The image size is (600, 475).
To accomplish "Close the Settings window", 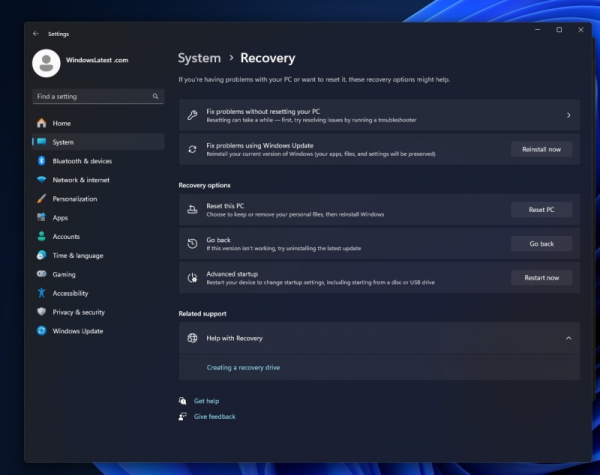I will tap(581, 30).
